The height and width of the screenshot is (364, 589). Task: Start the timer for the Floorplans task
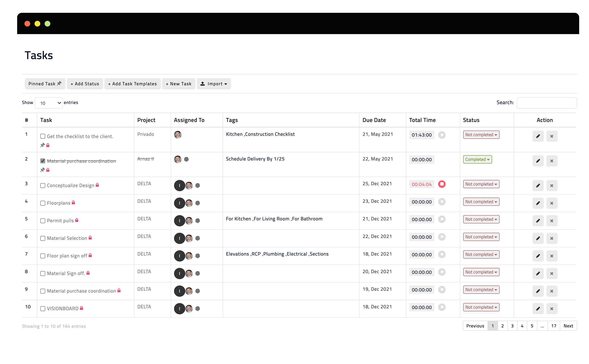pos(442,202)
